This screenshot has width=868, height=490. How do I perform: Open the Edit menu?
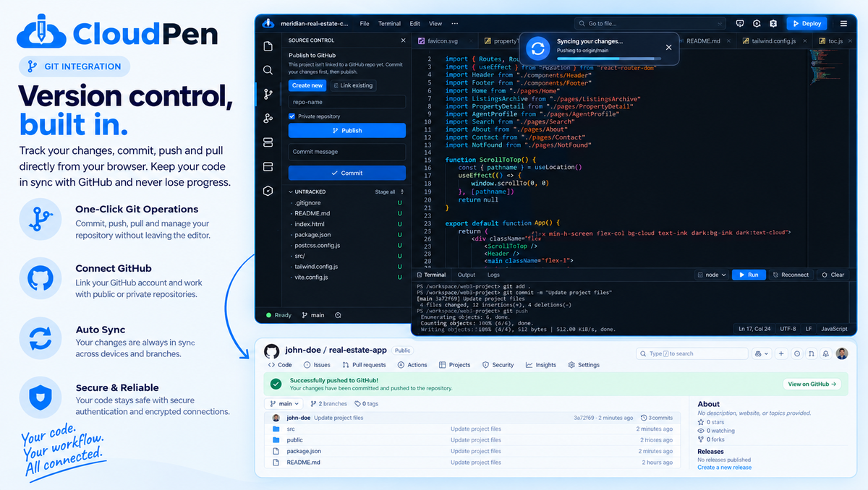point(414,23)
